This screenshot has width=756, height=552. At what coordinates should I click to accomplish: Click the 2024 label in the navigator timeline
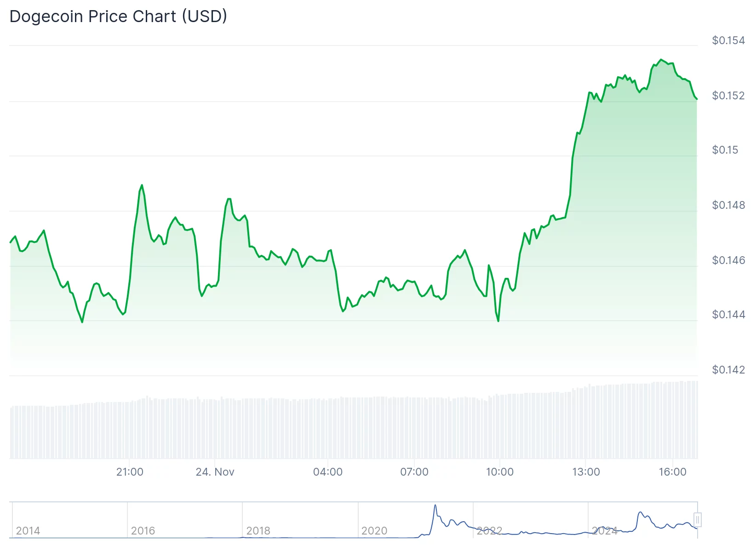[x=604, y=531]
